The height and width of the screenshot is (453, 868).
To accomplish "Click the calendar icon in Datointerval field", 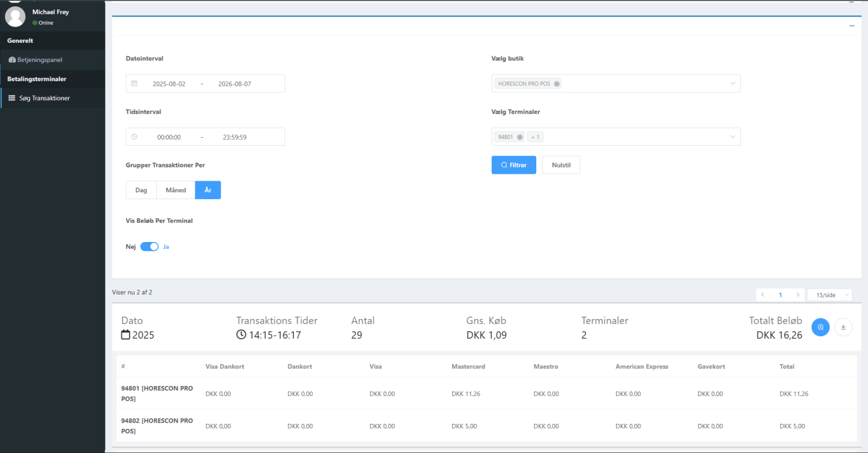I will [134, 83].
